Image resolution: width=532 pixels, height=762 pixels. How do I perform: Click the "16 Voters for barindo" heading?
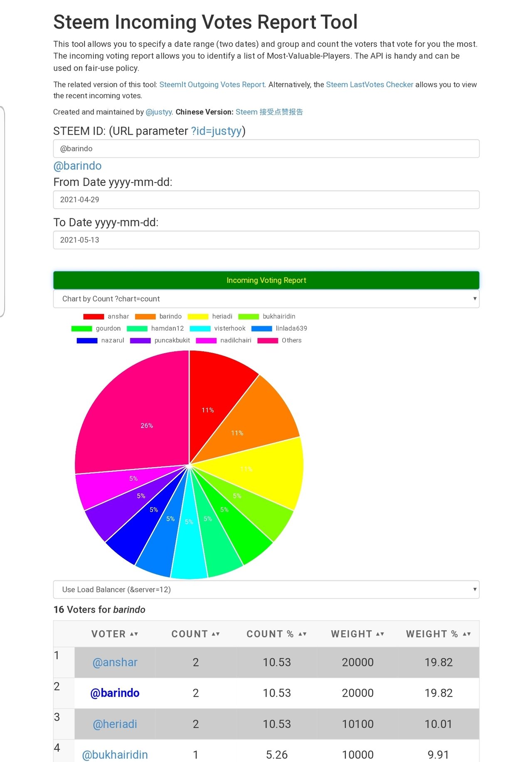pyautogui.click(x=99, y=610)
